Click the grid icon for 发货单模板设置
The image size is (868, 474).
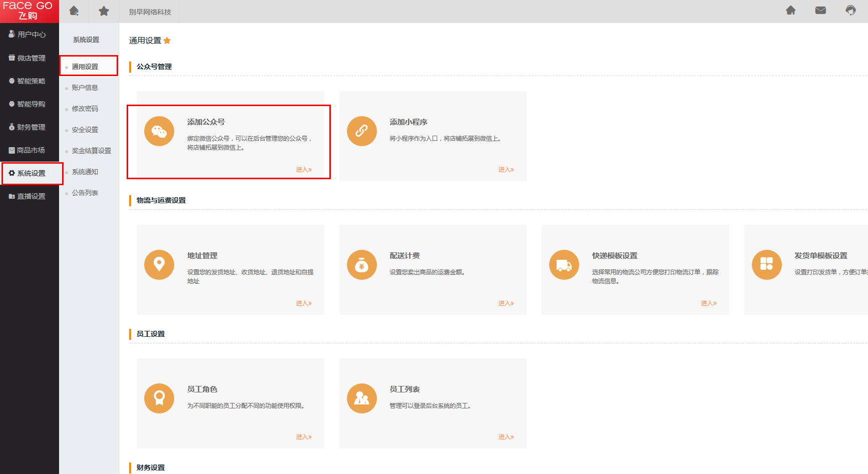click(x=766, y=265)
